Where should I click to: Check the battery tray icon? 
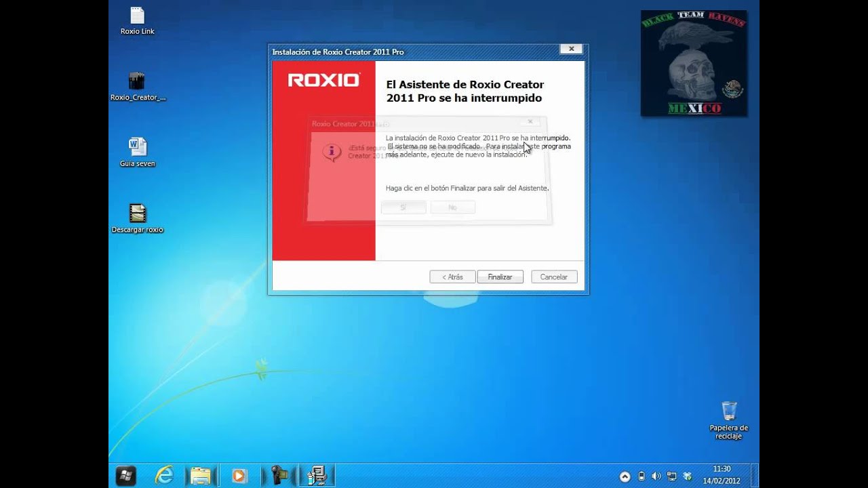click(642, 476)
